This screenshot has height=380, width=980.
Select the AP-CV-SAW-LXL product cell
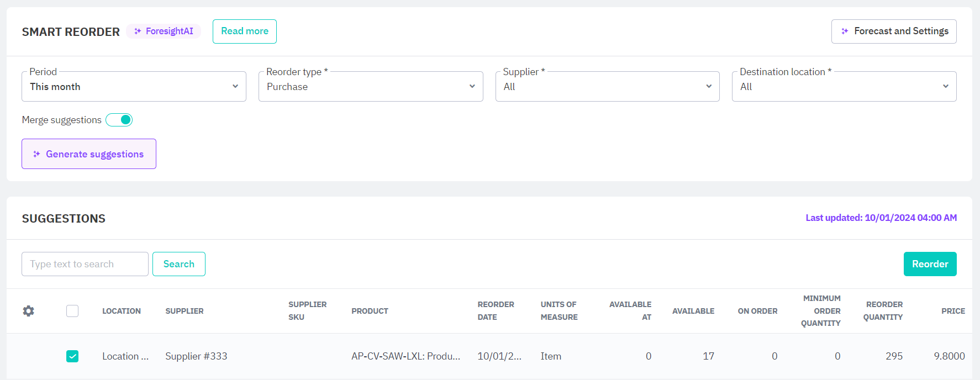(405, 356)
